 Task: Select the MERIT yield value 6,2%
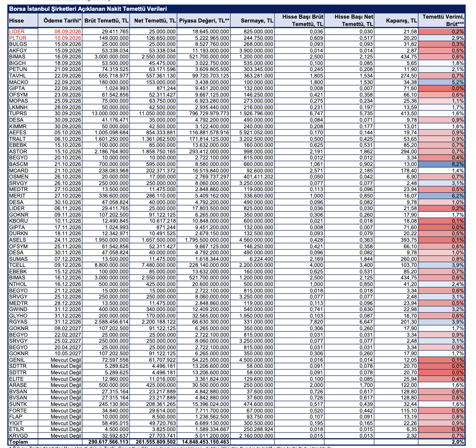(x=458, y=196)
